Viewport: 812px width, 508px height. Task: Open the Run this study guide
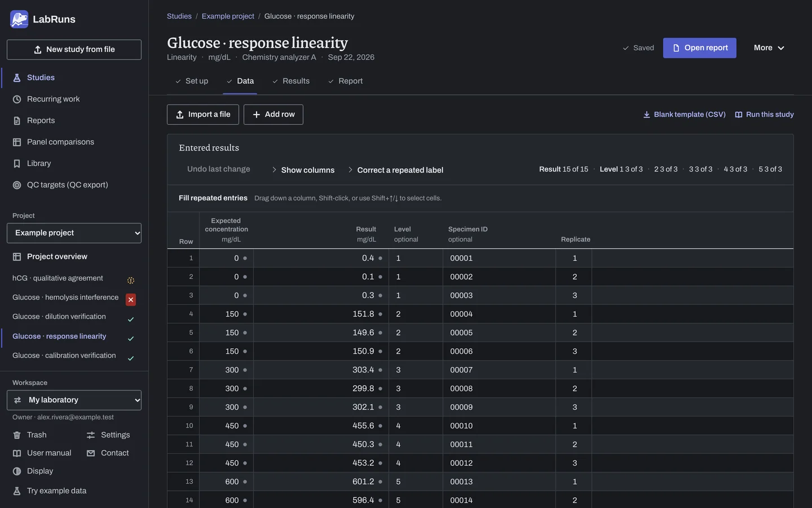tap(764, 115)
